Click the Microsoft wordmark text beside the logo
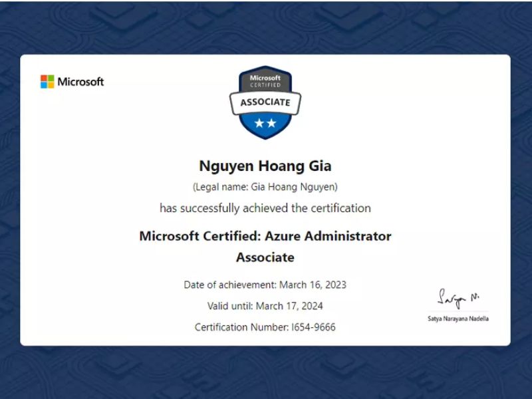The width and height of the screenshot is (532, 399). (80, 82)
